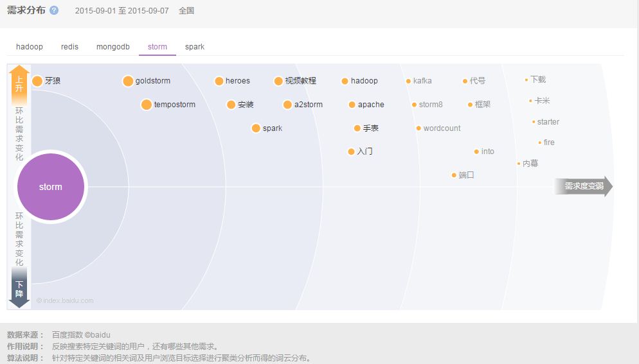Click the orange dot beside 代号
Viewport: 639px width, 364px height.
pos(465,82)
